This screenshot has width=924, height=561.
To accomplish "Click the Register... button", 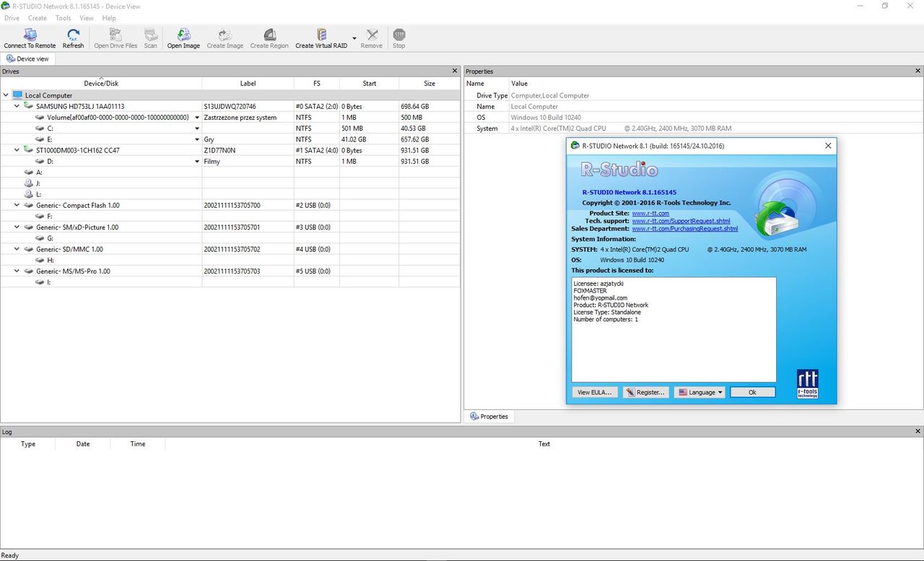I will click(x=645, y=392).
